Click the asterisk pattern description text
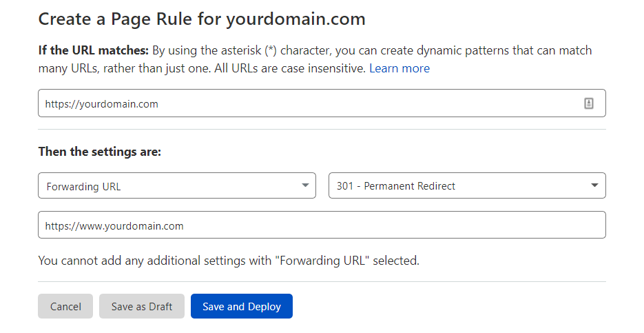644x333 pixels. pyautogui.click(x=372, y=50)
